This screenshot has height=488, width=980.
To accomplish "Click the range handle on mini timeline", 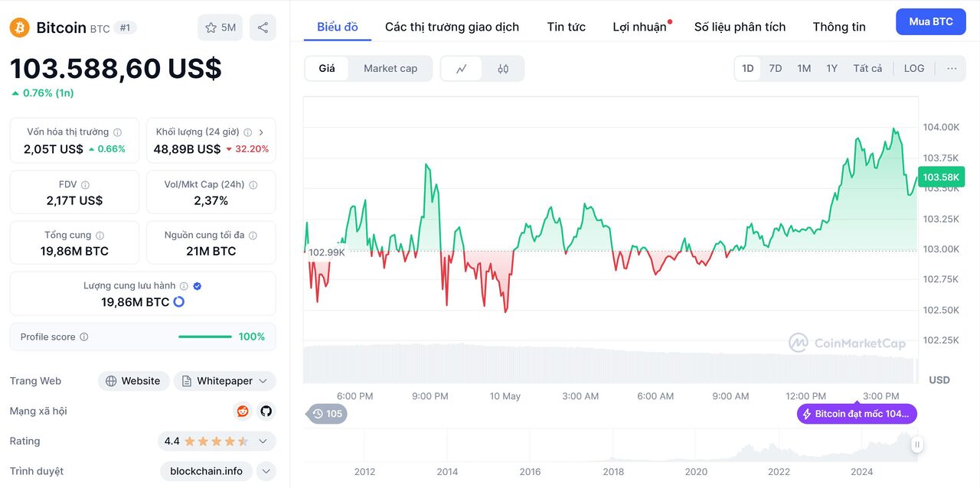I will (x=917, y=444).
